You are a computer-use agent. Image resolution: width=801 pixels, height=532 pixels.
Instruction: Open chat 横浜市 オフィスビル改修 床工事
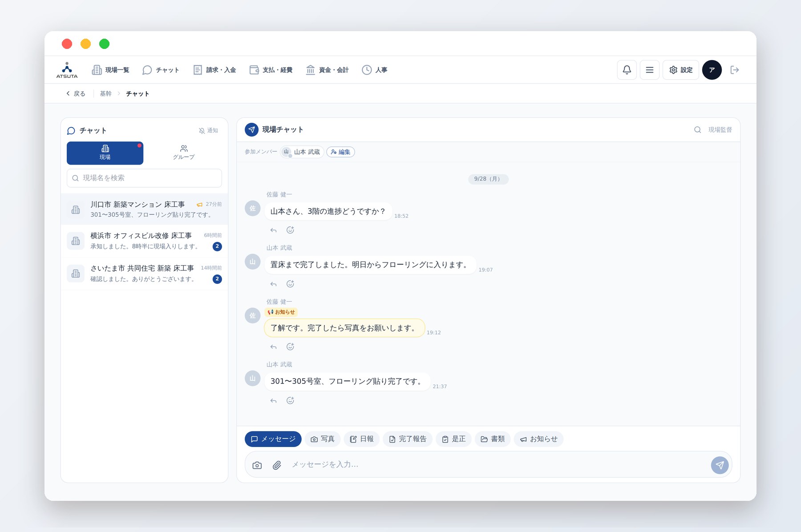144,241
